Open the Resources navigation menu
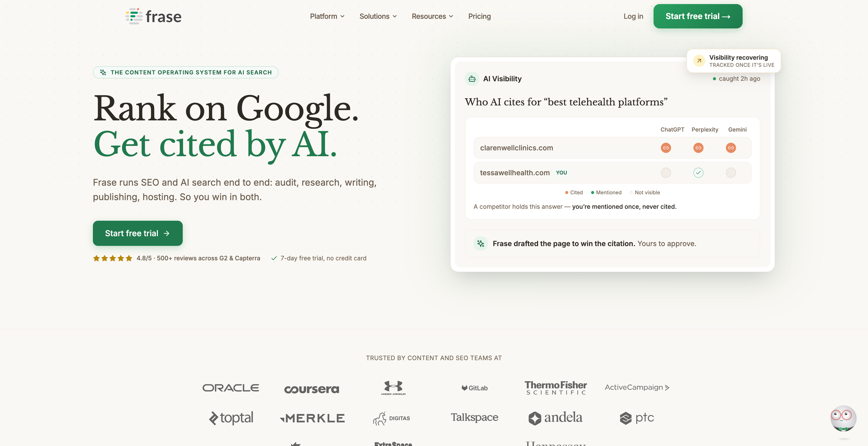Screen dimensions: 868x446 point(432,16)
